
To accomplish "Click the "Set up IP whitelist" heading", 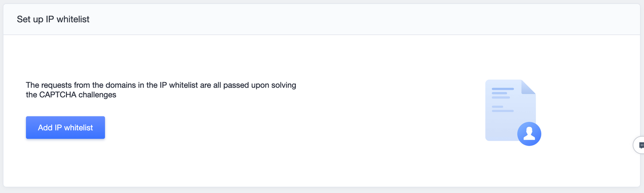I will (x=53, y=19).
